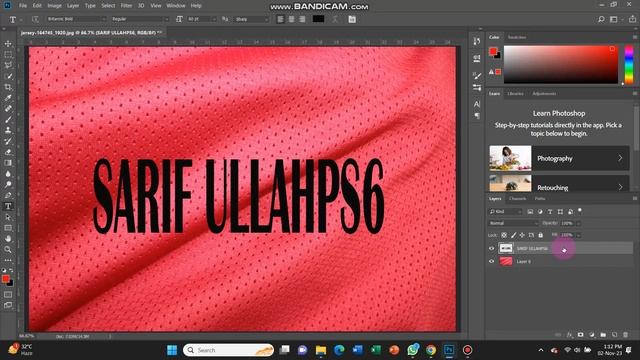Left align the text
Screen dimensions: 640x360
coord(280,19)
